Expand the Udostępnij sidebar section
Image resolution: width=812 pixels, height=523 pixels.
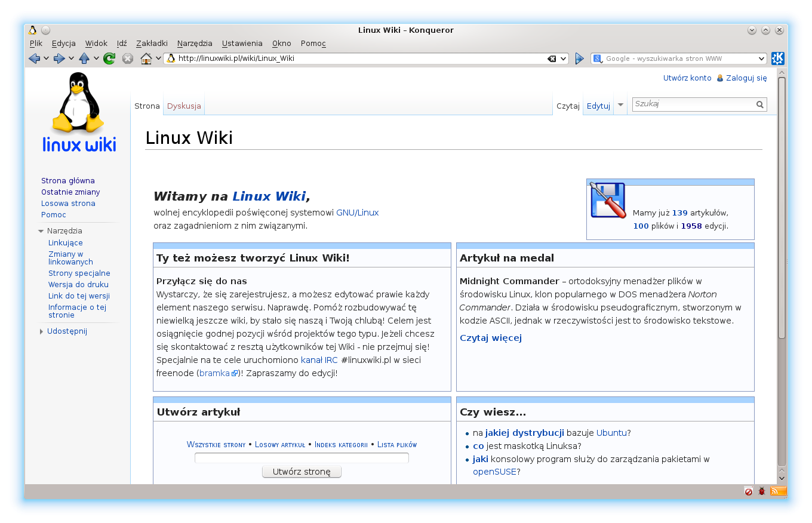click(x=41, y=332)
